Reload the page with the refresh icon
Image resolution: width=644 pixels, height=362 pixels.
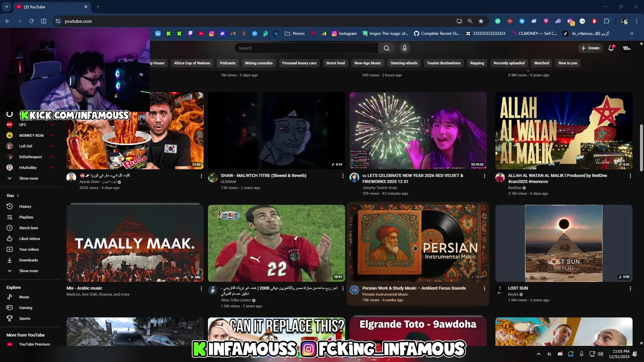[x=31, y=21]
